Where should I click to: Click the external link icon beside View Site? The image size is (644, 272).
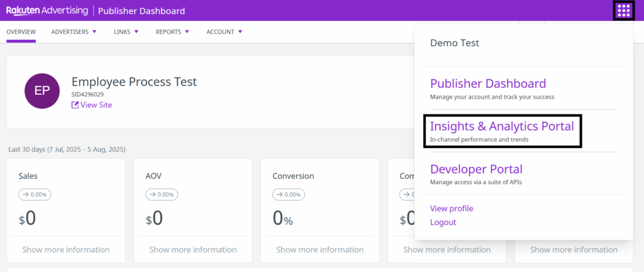(75, 106)
